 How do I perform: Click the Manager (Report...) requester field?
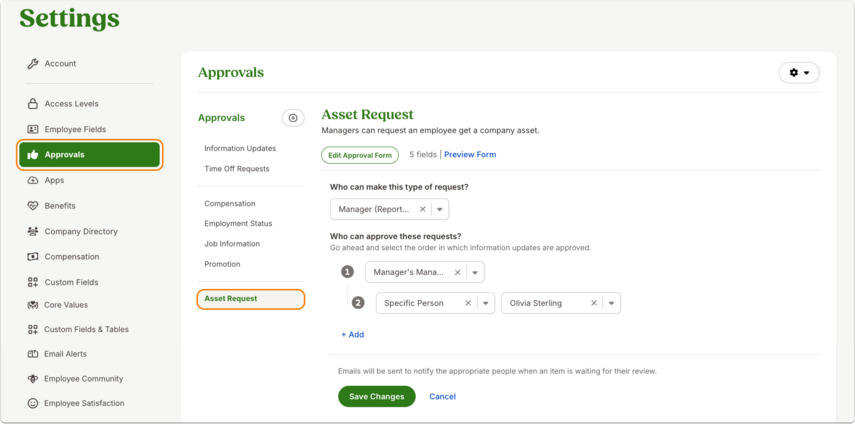(389, 209)
